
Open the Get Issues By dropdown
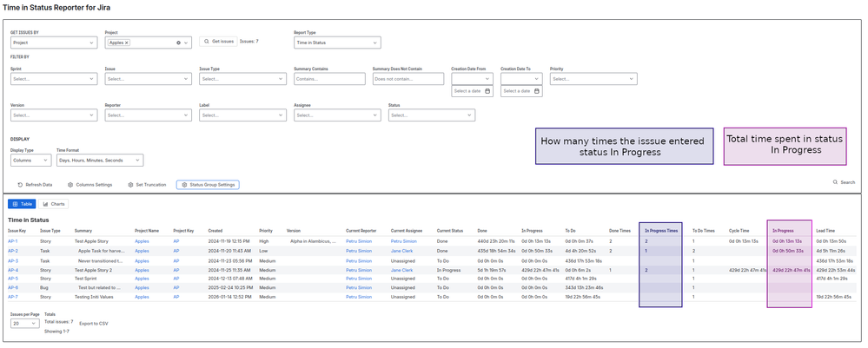(54, 43)
